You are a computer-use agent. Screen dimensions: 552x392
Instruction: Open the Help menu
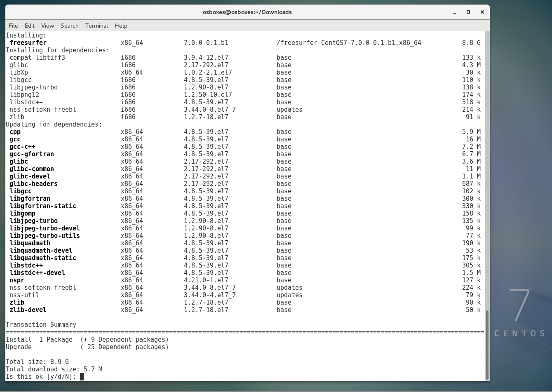click(121, 26)
